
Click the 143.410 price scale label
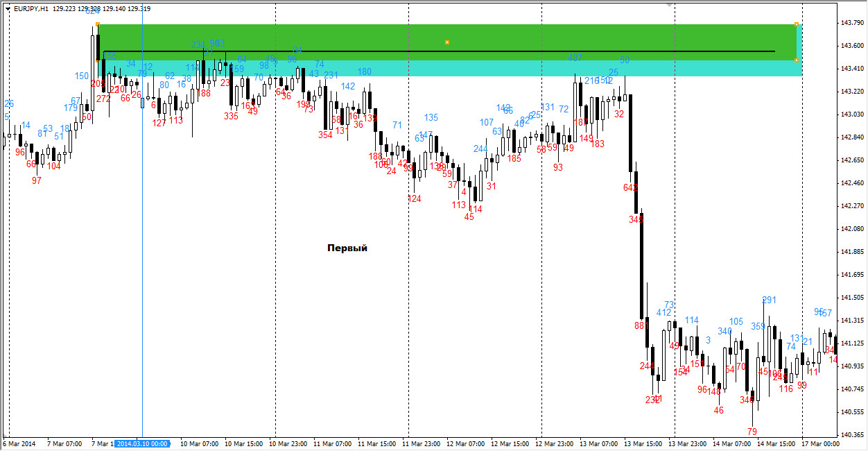851,69
